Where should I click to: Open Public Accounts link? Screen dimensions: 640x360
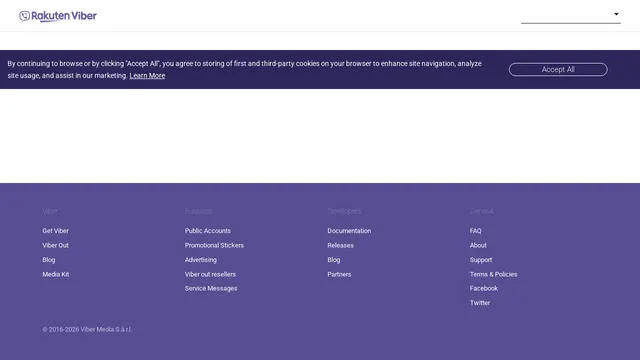pos(208,231)
